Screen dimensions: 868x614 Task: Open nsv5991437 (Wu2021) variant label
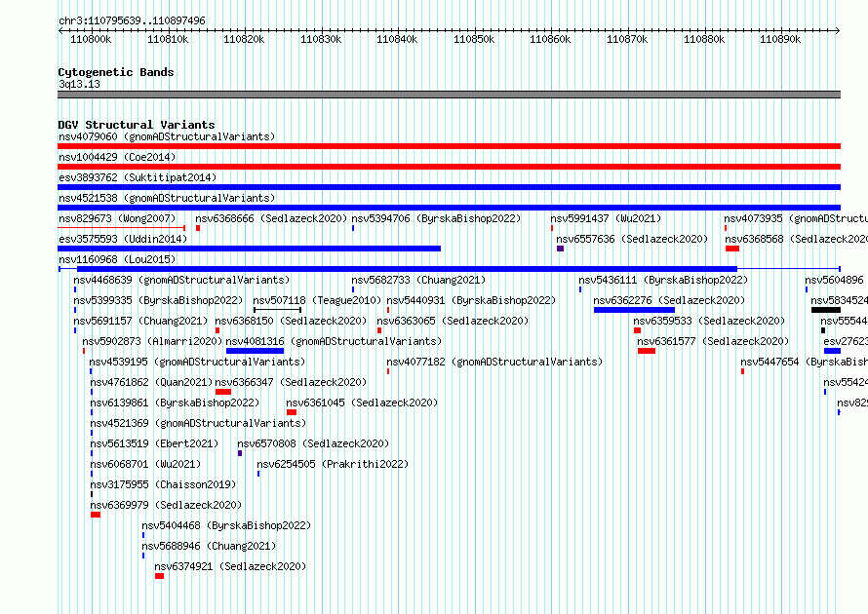click(606, 218)
